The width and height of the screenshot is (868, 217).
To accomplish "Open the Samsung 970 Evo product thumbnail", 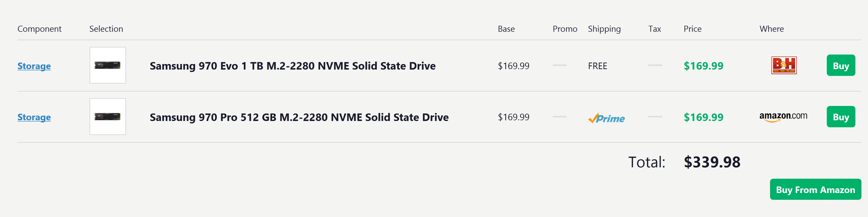I will (107, 65).
